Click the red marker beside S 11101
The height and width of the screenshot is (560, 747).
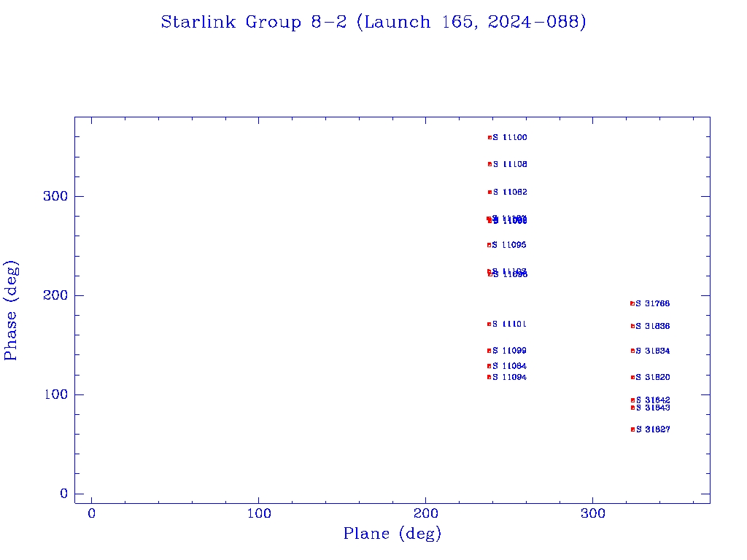(x=489, y=324)
